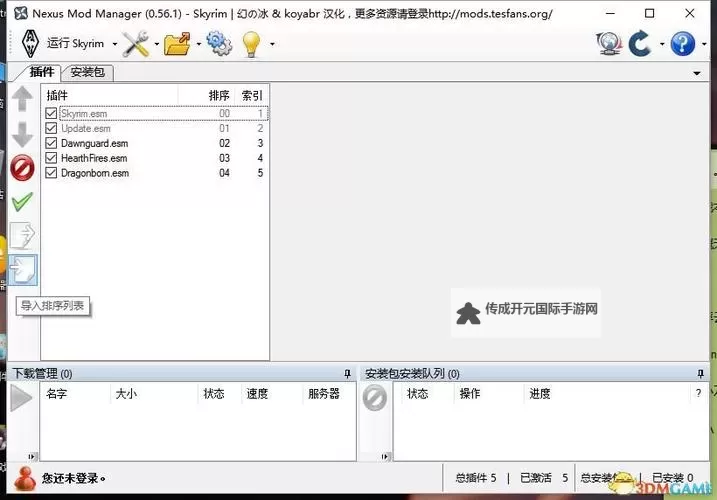Switch to the 插件 tab
This screenshot has height=500, width=717.
pos(41,72)
